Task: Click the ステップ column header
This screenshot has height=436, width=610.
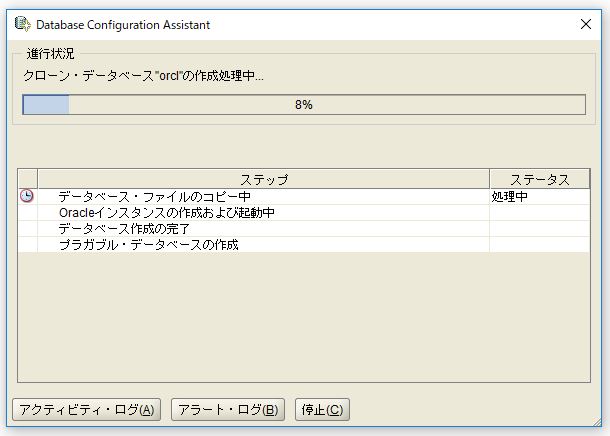Action: tap(264, 179)
